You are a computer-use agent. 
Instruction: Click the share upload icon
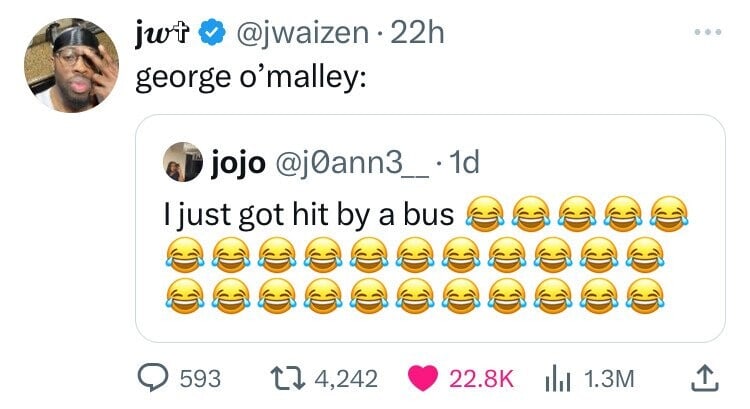705,378
